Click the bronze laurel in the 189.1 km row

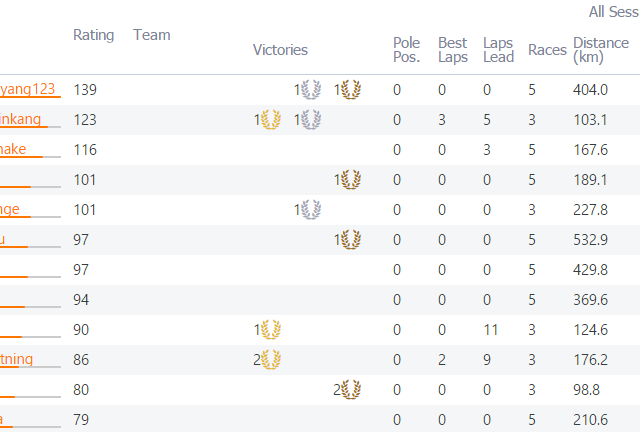[x=351, y=180]
